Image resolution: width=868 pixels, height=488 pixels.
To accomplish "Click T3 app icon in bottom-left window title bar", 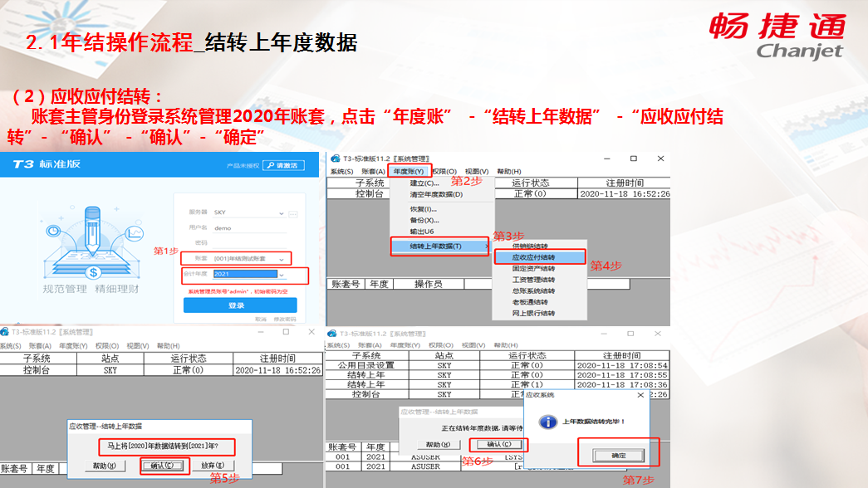I will [x=4, y=332].
